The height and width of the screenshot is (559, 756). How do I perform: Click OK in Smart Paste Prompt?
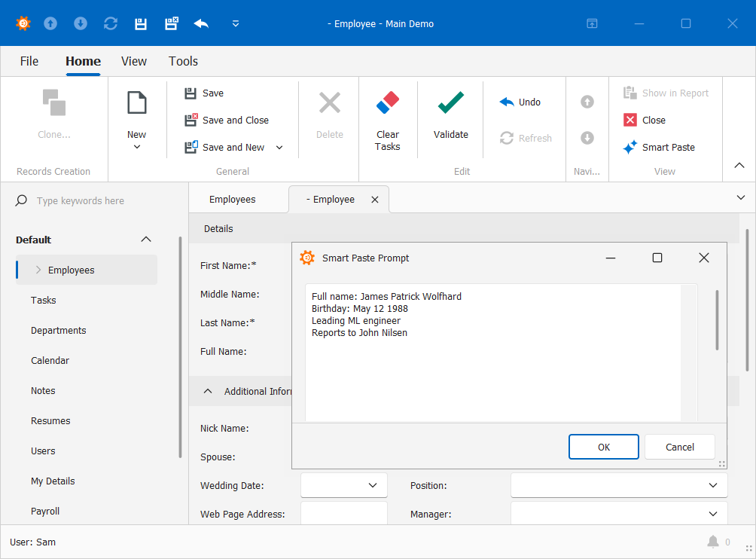(x=604, y=447)
